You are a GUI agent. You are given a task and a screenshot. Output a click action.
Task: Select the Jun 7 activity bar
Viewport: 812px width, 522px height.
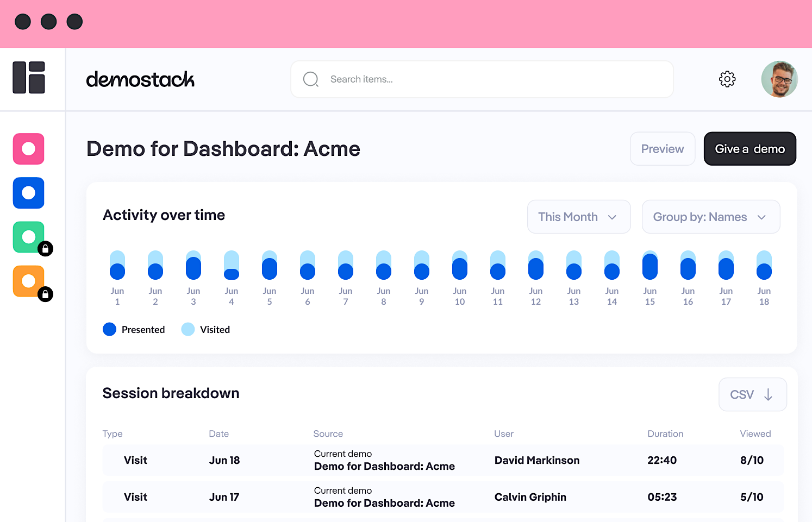coord(346,265)
